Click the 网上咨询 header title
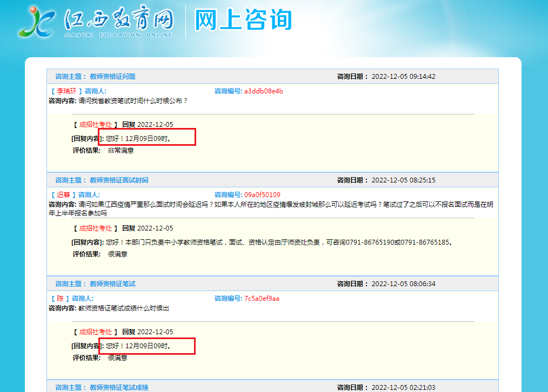The height and width of the screenshot is (392, 548). 243,20
